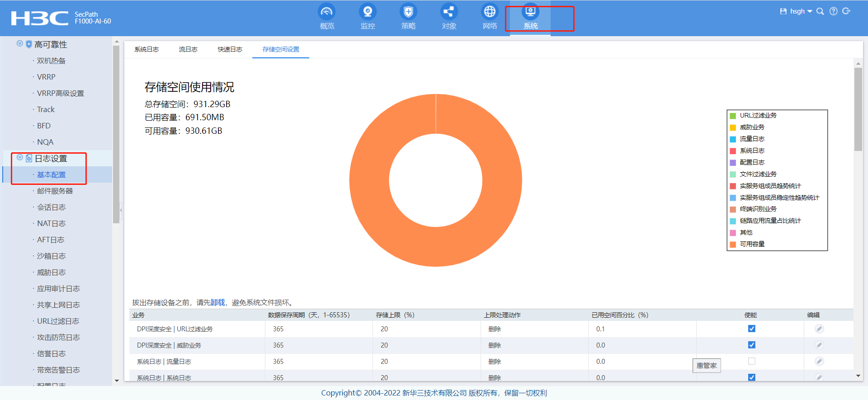Toggle the 可用容量 legend color swatch
The image size is (868, 400).
pos(733,245)
